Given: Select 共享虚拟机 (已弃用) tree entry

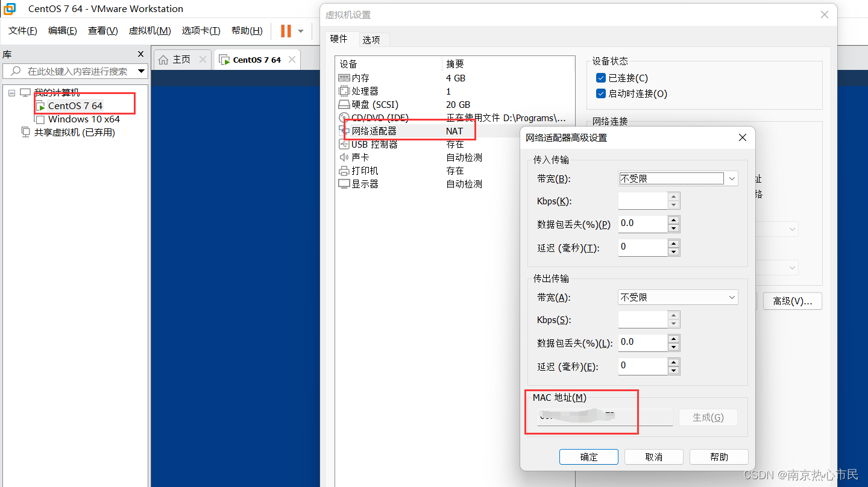Looking at the screenshot, I should (75, 133).
